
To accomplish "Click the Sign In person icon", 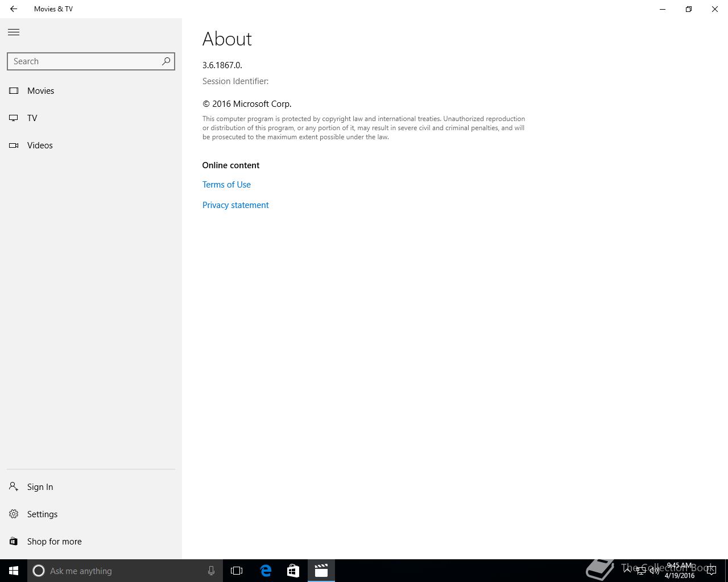I will pos(14,487).
